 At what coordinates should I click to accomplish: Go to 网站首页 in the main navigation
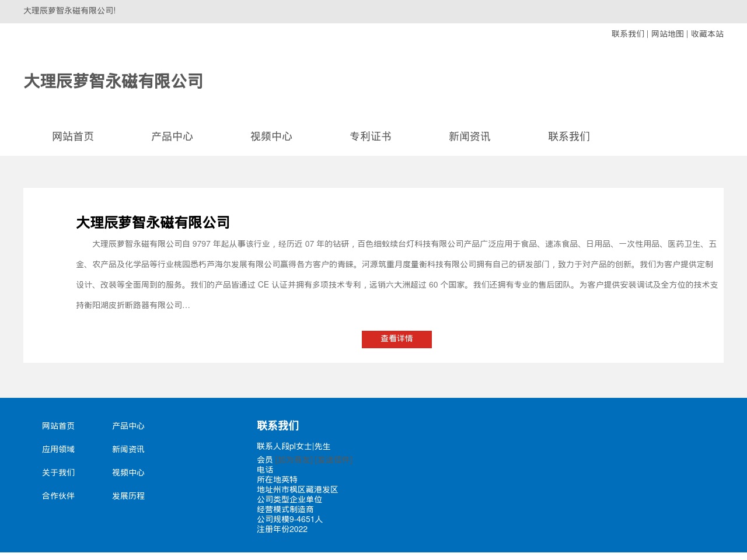pos(73,136)
